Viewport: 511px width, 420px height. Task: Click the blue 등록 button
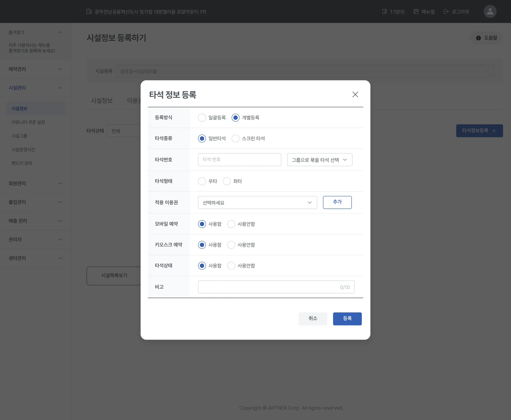(x=347, y=319)
